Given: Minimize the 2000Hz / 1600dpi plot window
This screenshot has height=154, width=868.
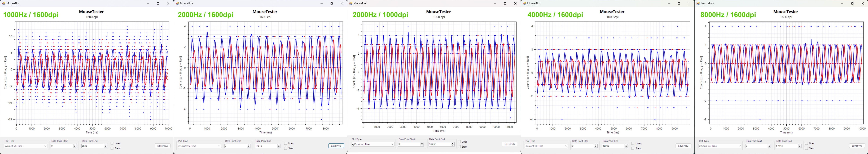Looking at the screenshot, I should pos(321,3).
